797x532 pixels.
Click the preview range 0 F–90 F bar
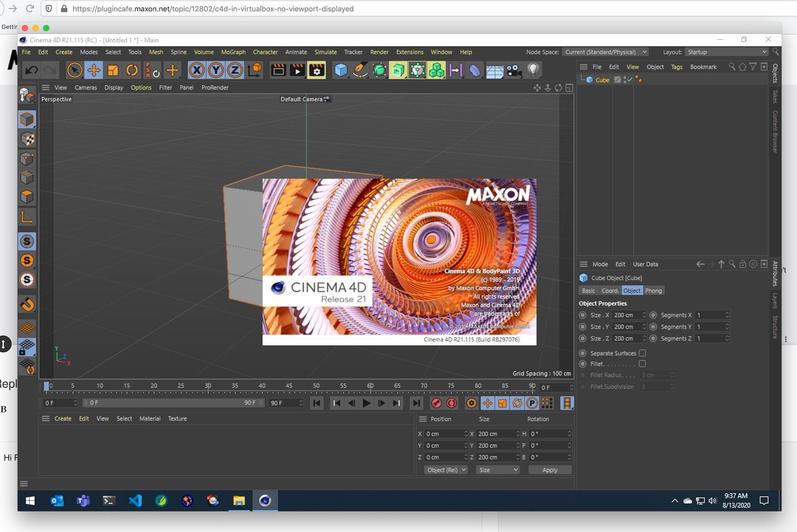173,403
